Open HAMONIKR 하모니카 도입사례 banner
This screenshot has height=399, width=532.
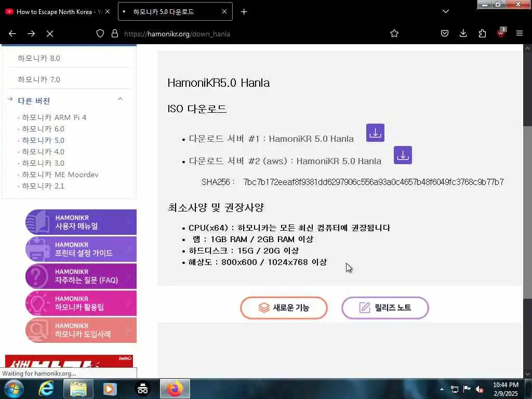click(81, 330)
